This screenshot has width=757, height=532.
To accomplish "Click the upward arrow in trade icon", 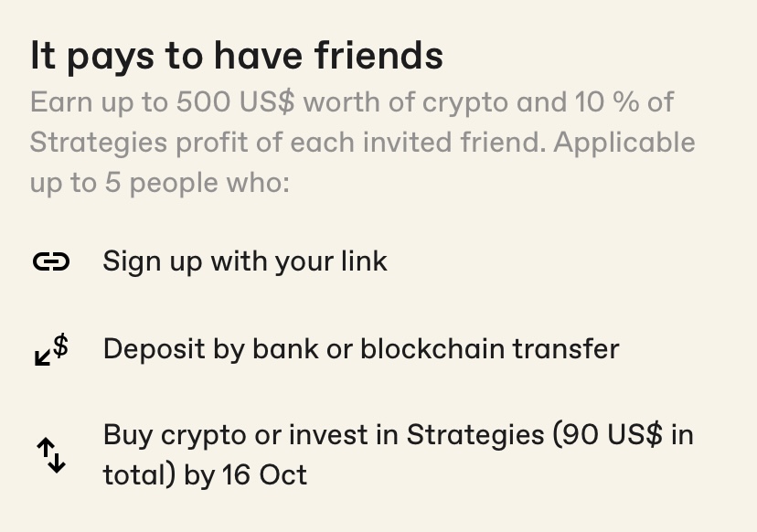I will 45,448.
